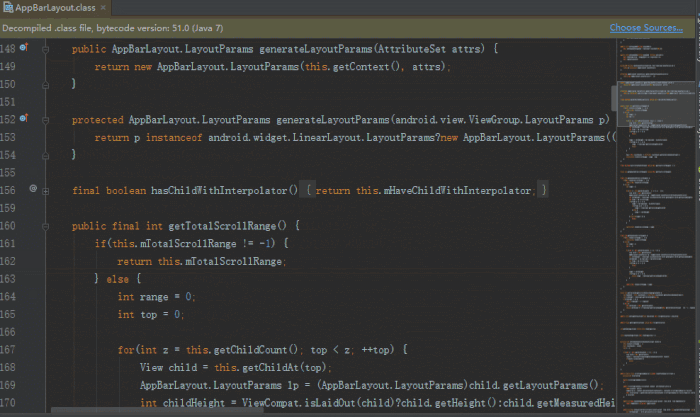Click the override gutter icon on line 152
Viewport: 700px width, 417px height.
24,118
